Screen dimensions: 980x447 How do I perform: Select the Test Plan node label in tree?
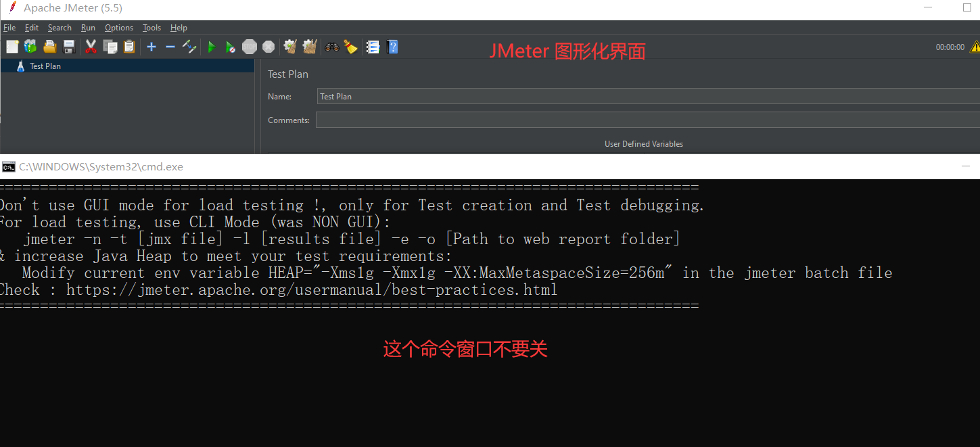(45, 66)
